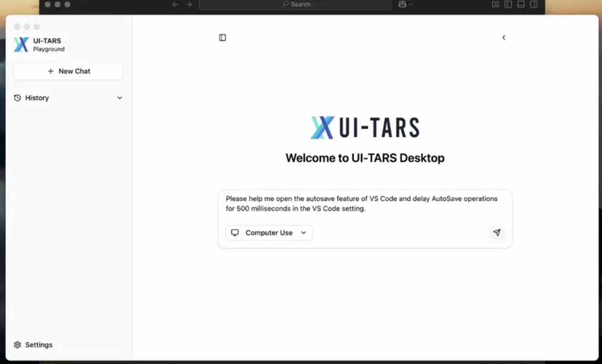This screenshot has width=602, height=364.
Task: Click the VS Code Search bar
Action: click(x=296, y=4)
